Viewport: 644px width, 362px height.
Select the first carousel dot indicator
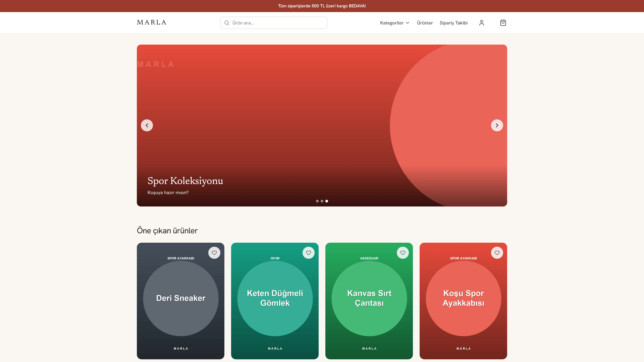[x=317, y=201]
